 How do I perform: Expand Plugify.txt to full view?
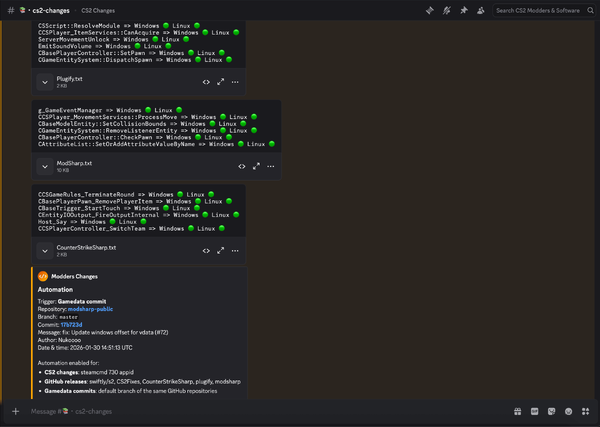[220, 82]
